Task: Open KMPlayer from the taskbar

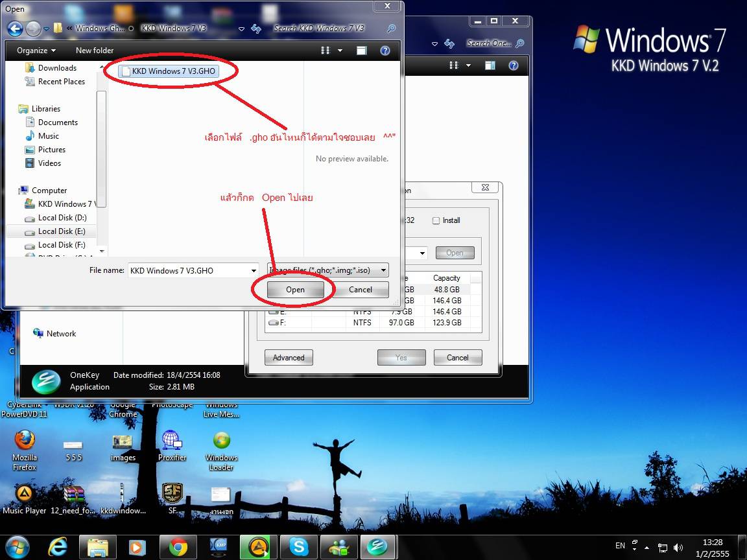Action: click(218, 547)
